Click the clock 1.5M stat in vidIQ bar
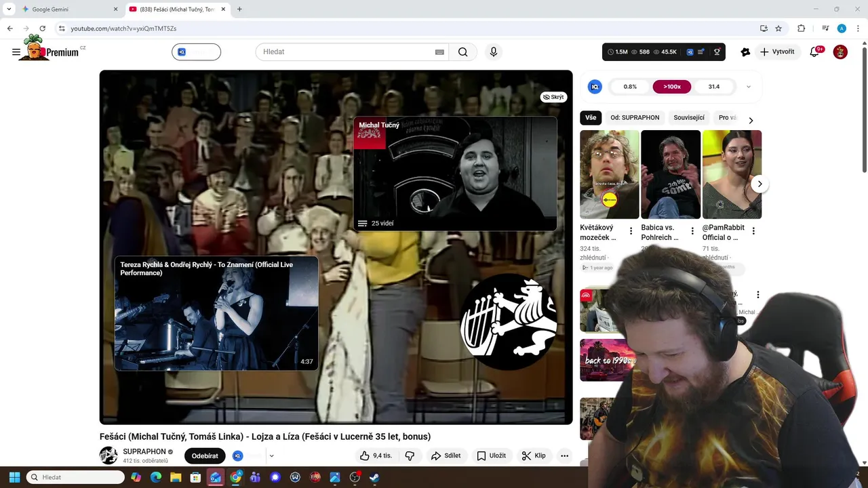 618,52
